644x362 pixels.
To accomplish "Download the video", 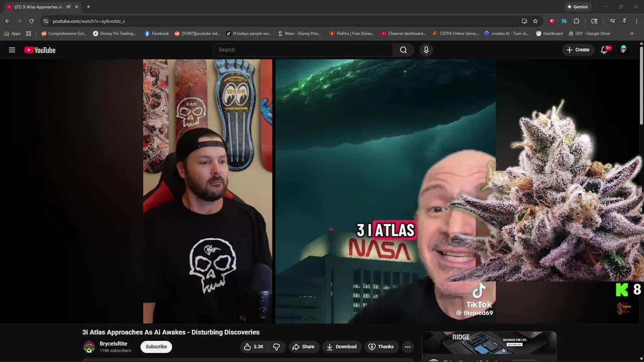I will point(342,346).
